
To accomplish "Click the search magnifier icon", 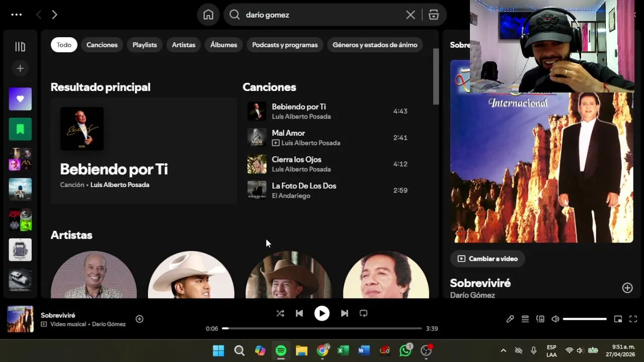I will click(234, 15).
